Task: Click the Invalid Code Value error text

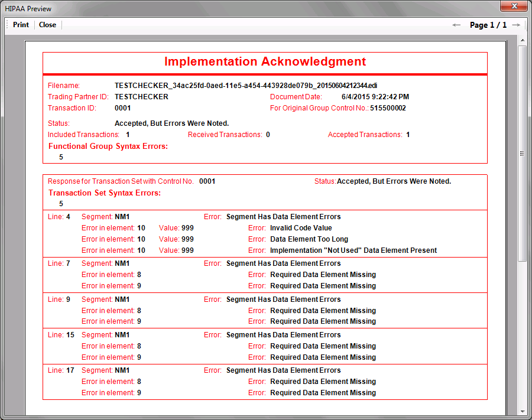Action: (x=301, y=228)
